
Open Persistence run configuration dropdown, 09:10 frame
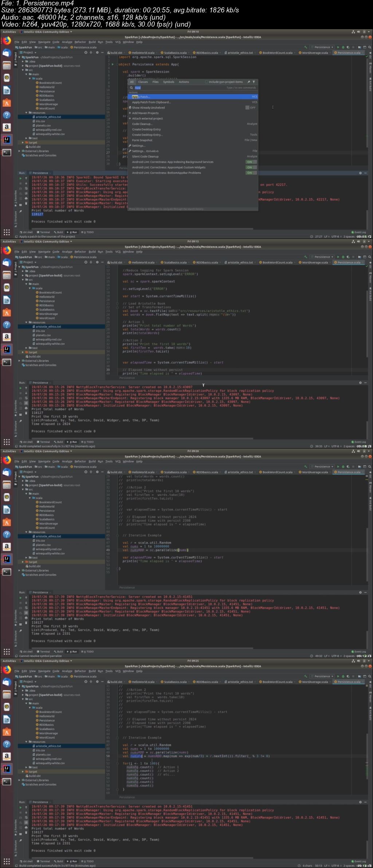tap(322, 47)
